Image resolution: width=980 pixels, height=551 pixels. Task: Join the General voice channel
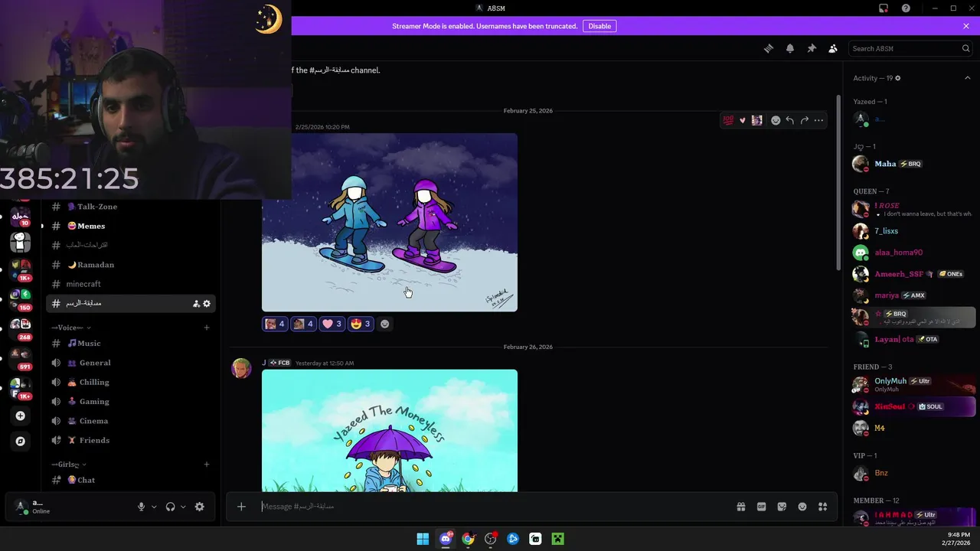130,363
